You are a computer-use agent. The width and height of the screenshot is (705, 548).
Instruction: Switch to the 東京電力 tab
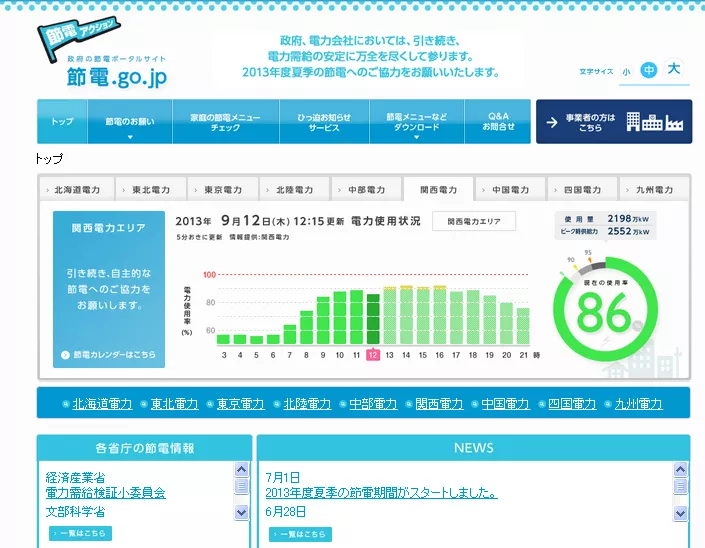(x=223, y=190)
